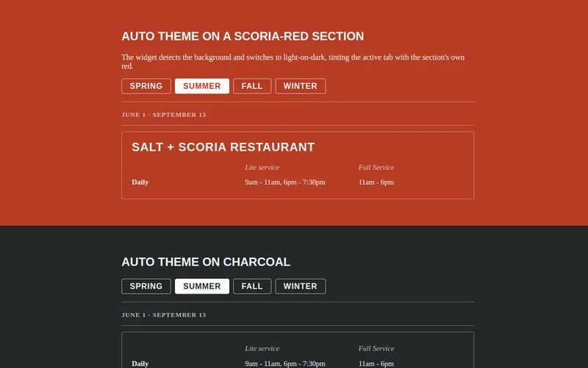Open Winter tab in charcoal section
588x368 pixels.
[301, 286]
